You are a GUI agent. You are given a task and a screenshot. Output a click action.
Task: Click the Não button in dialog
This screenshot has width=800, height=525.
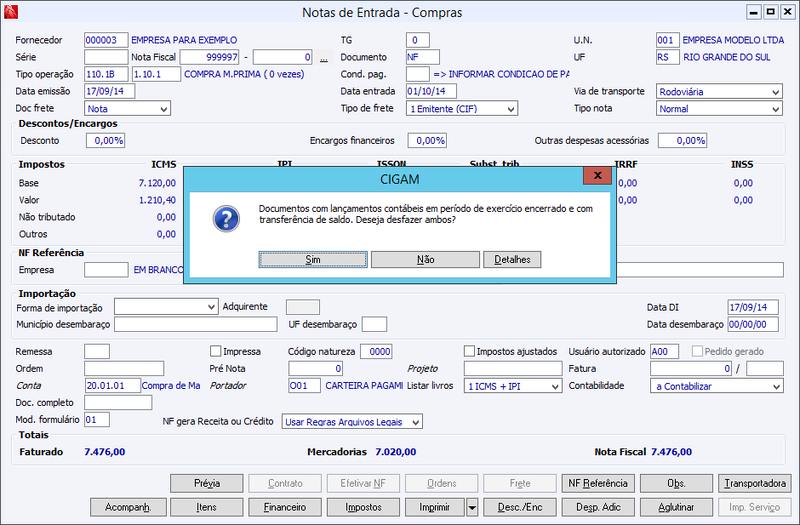point(425,259)
